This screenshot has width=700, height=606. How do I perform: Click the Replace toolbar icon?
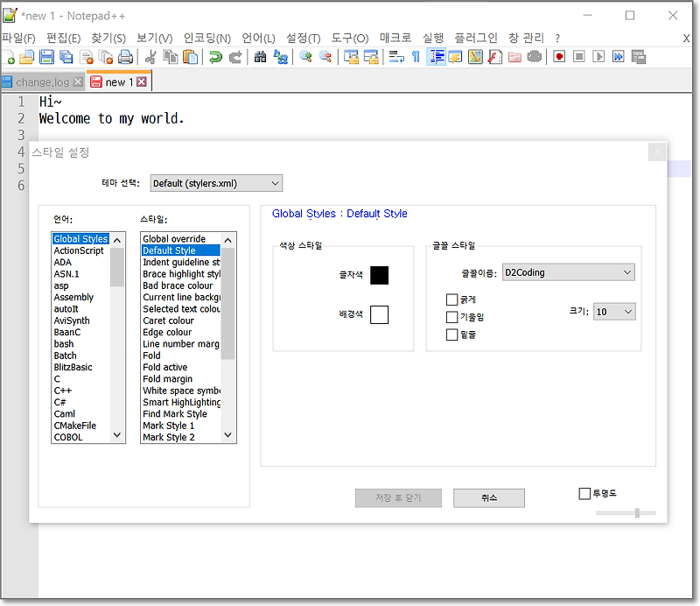[280, 57]
